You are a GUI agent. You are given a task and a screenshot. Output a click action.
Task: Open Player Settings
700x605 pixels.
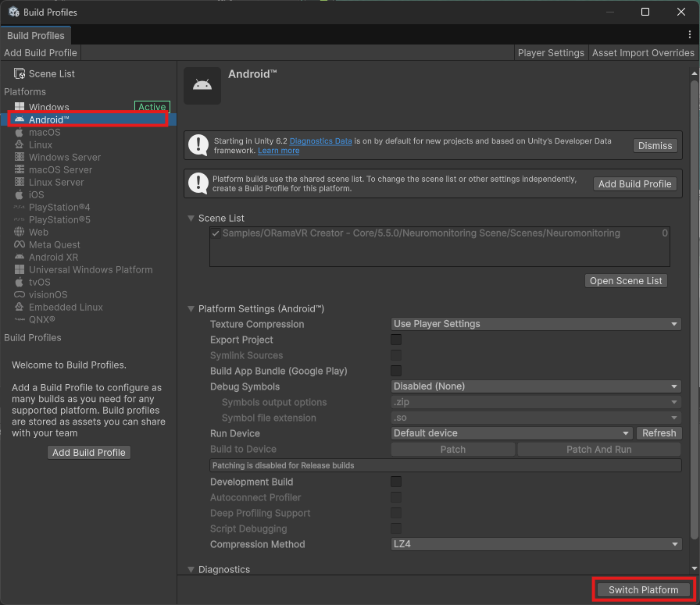pos(551,52)
